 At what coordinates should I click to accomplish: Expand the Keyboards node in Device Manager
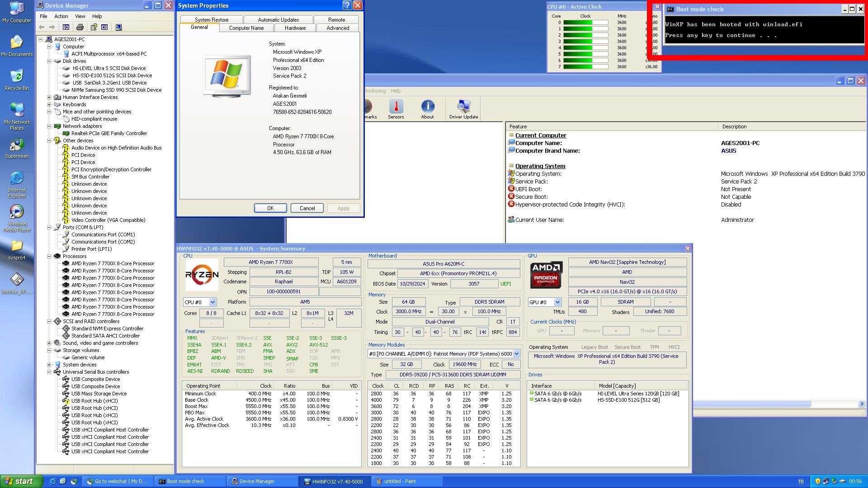[x=49, y=104]
